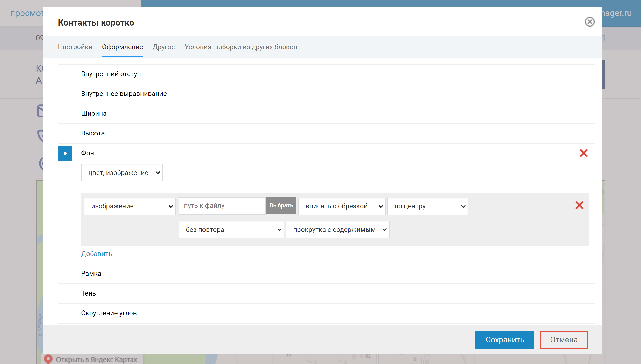Screen dimensions: 641x364
Task: Toggle the blue Фон indicator square
Action: pyautogui.click(x=65, y=153)
